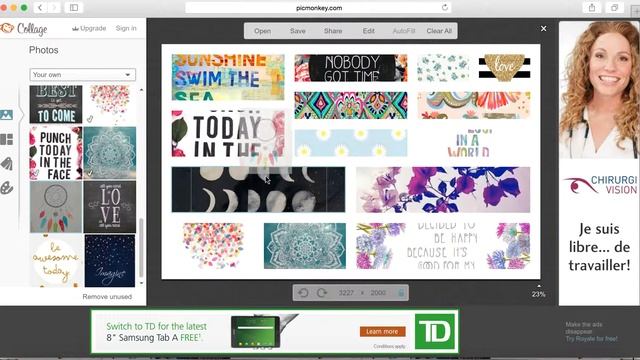
Task: Click Open in the collage toolbar
Action: 262,31
